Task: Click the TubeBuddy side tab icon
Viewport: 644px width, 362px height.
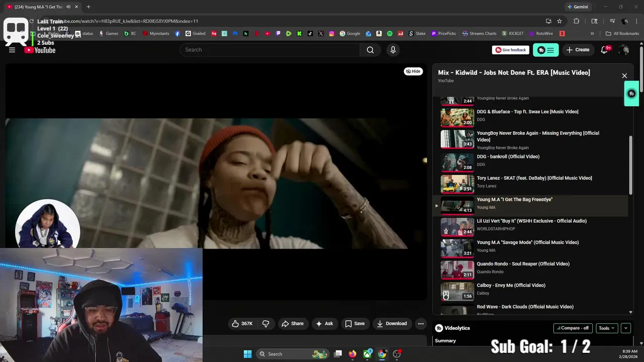Action: (x=631, y=94)
